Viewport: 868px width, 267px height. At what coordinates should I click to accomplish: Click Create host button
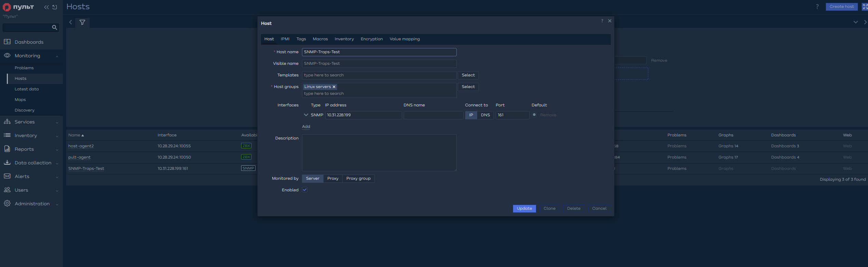point(841,6)
